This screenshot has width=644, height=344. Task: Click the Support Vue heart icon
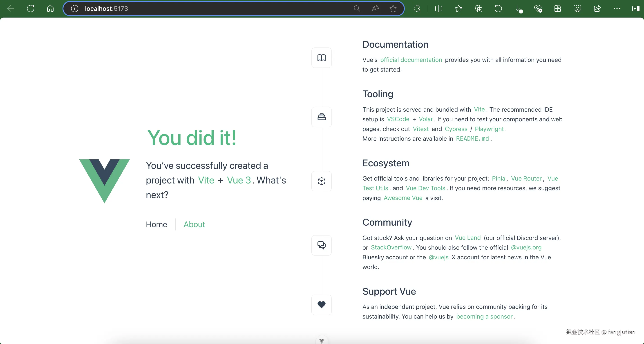click(321, 304)
